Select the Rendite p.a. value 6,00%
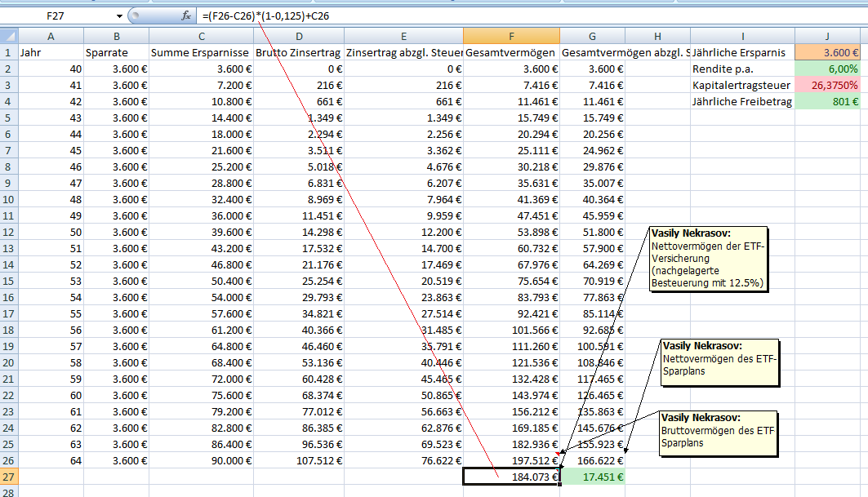Viewport: 868px width, 497px height. [826, 69]
